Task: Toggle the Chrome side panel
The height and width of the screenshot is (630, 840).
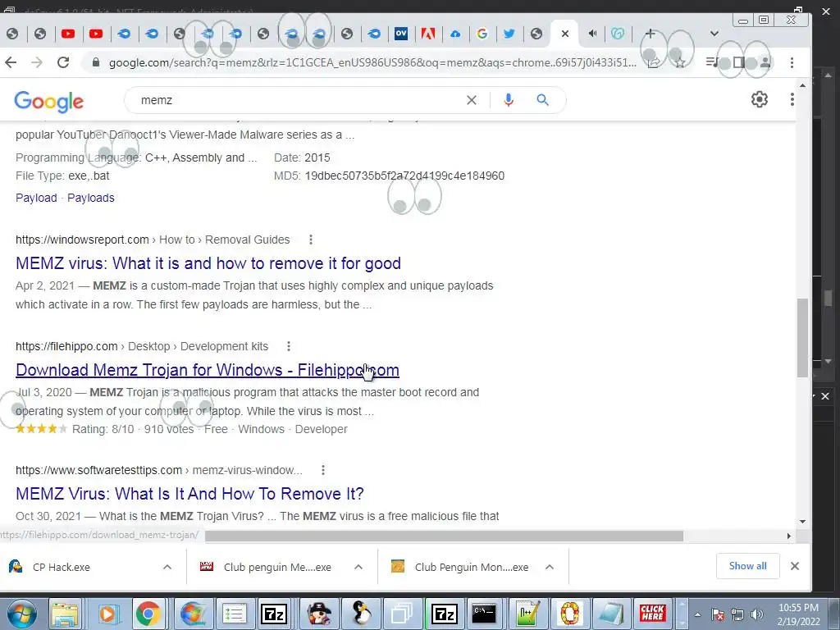Action: [x=739, y=62]
